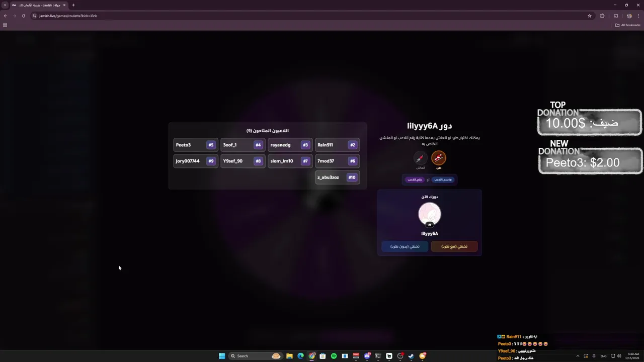The height and width of the screenshot is (362, 644).
Task: Close the Jawlah browser tab
Action: 64,5
